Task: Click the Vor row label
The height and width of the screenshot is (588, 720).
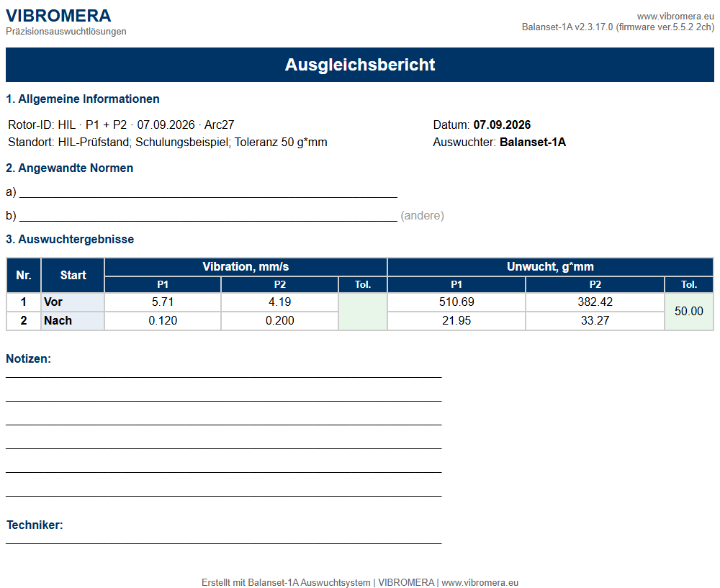Action: click(x=73, y=302)
